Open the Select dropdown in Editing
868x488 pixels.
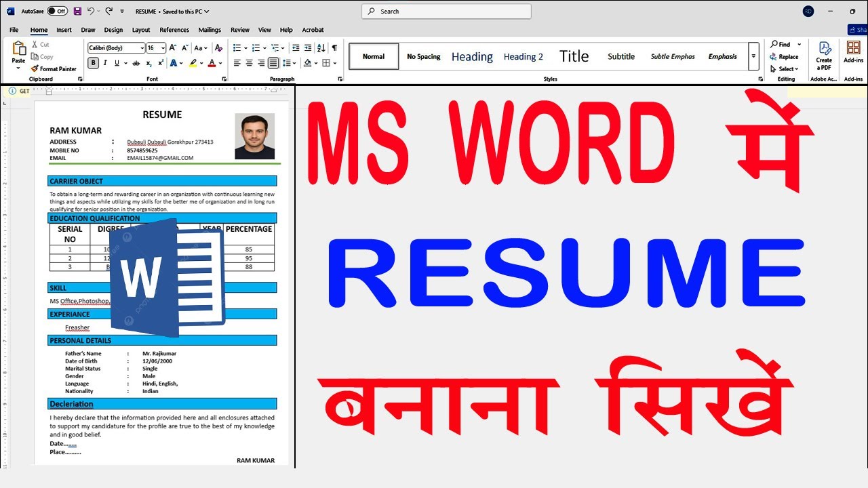785,69
